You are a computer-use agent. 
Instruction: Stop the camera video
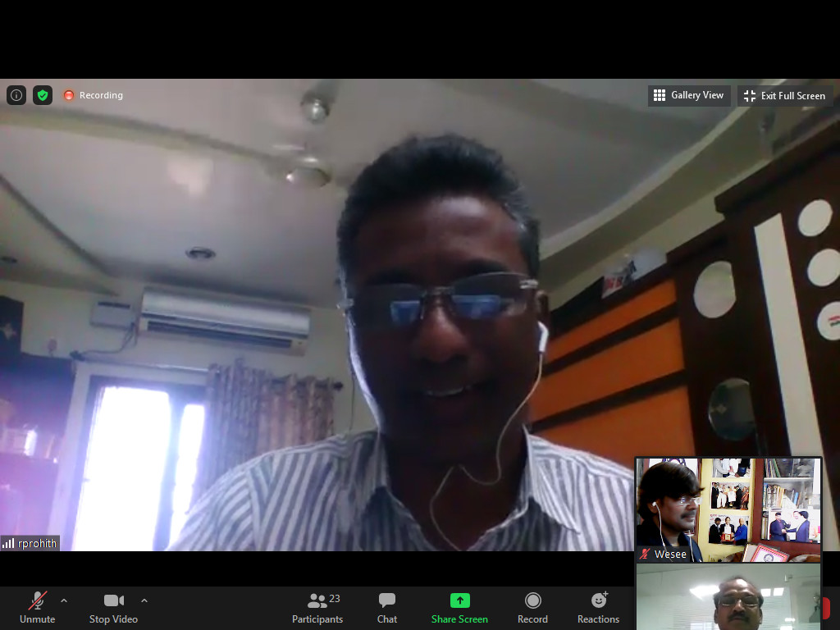(113, 608)
